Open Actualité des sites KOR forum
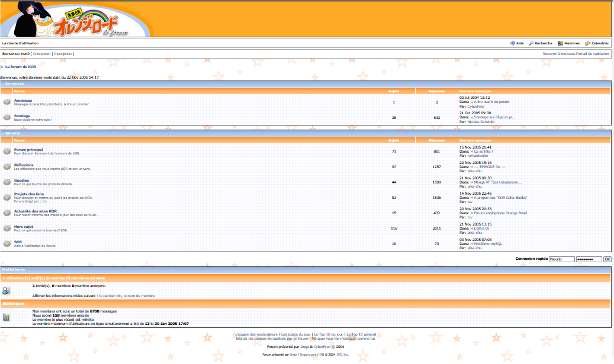 pyautogui.click(x=36, y=211)
